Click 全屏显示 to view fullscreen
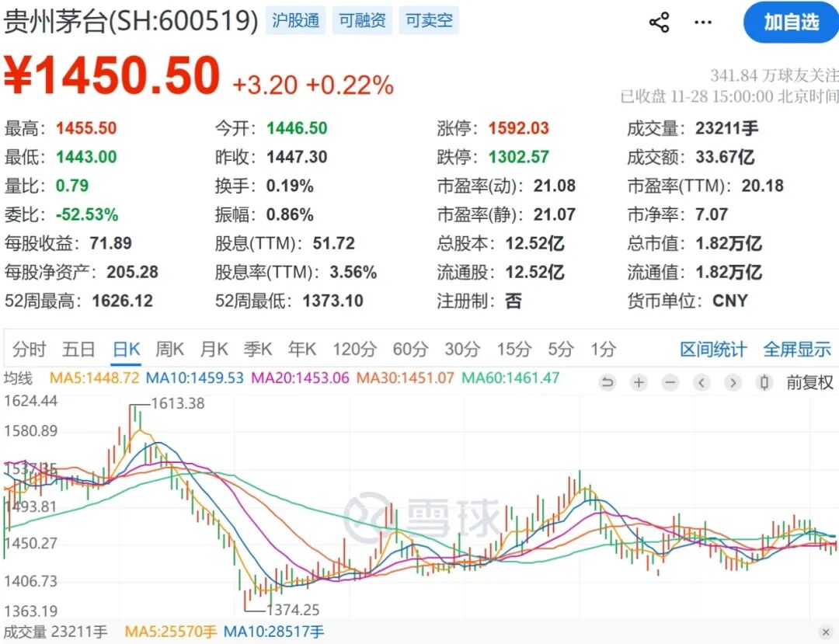This screenshot has height=644, width=839. tap(797, 350)
